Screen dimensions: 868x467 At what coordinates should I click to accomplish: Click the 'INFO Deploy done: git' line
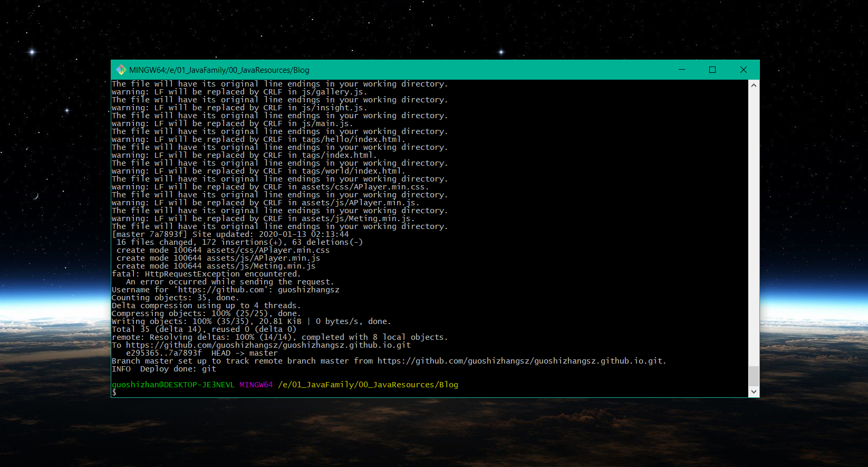[x=163, y=369]
